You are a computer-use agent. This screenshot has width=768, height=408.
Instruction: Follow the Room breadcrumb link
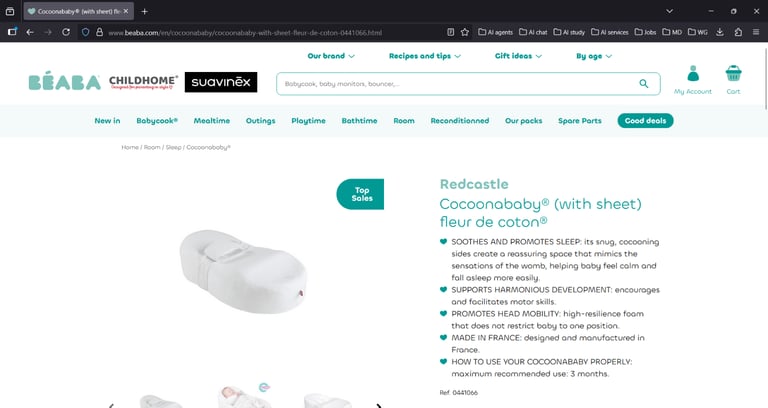coord(152,147)
